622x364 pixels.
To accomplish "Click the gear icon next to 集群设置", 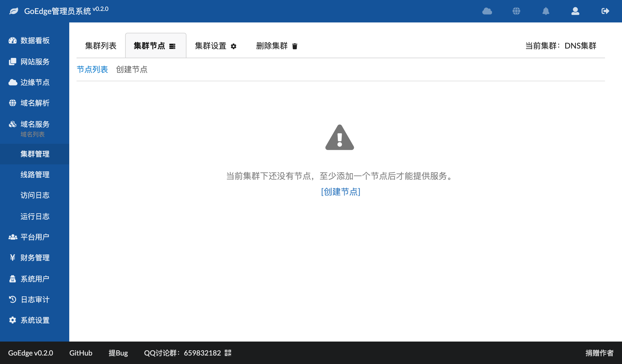I will (x=234, y=46).
